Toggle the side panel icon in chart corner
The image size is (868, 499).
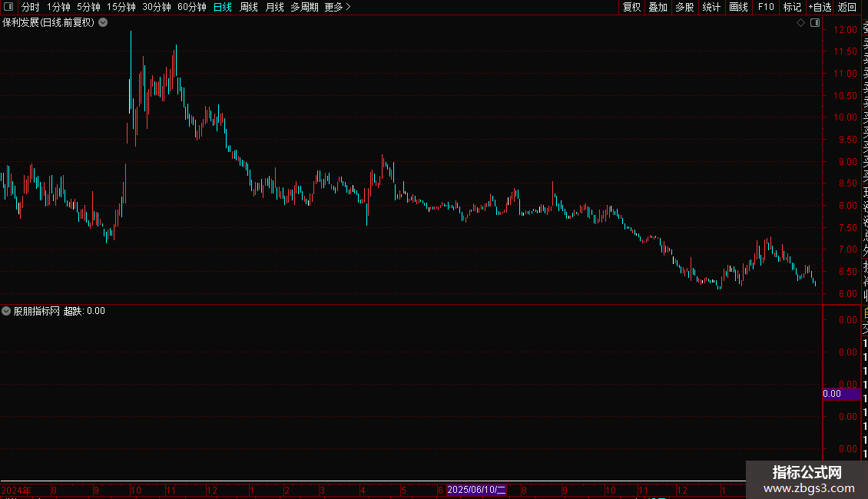coord(815,23)
